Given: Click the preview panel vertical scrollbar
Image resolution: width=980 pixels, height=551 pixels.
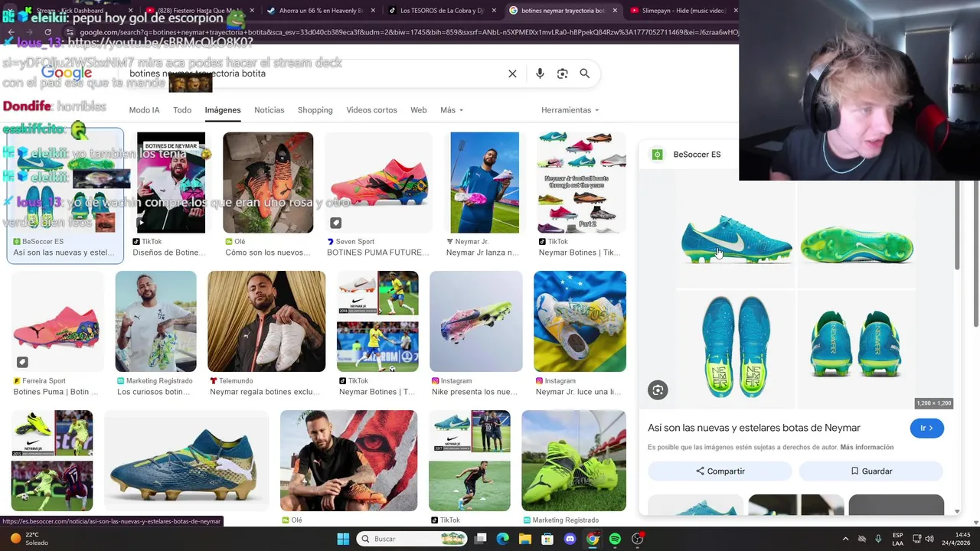Looking at the screenshot, I should click(x=956, y=226).
